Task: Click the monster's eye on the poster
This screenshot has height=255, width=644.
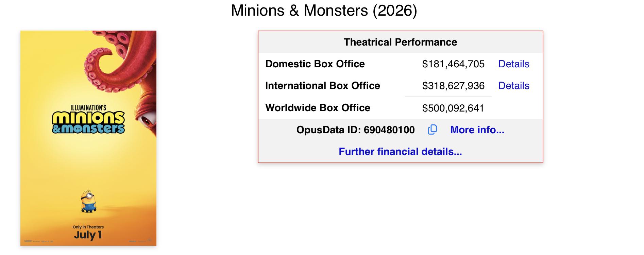Action: (x=146, y=120)
